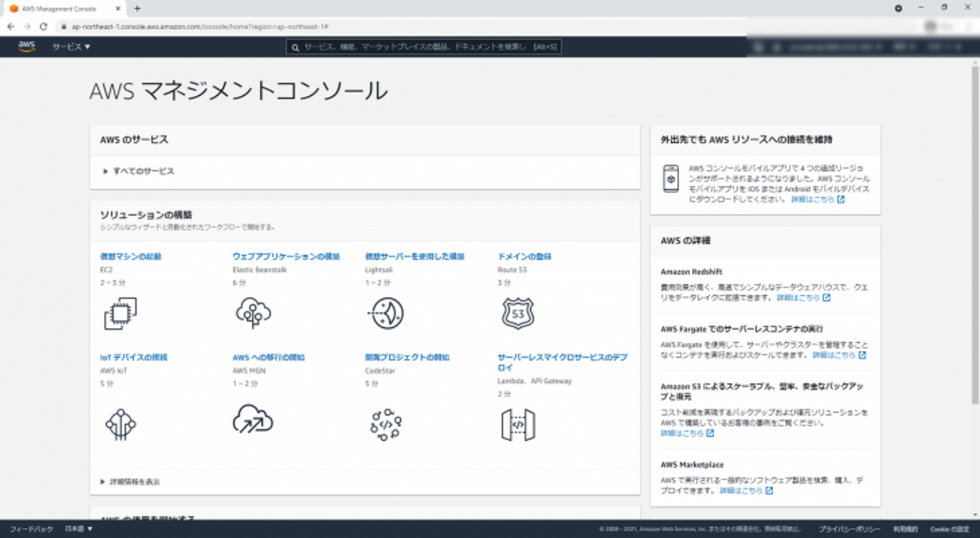This screenshot has width=980, height=538.
Task: Open the 仮想マシンの起動 link
Action: click(x=131, y=256)
